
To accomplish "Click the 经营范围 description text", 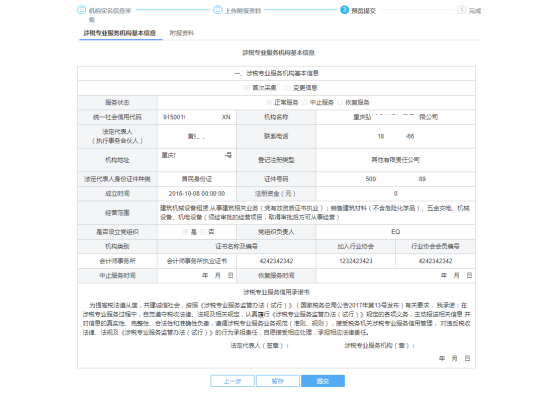I will (315, 213).
